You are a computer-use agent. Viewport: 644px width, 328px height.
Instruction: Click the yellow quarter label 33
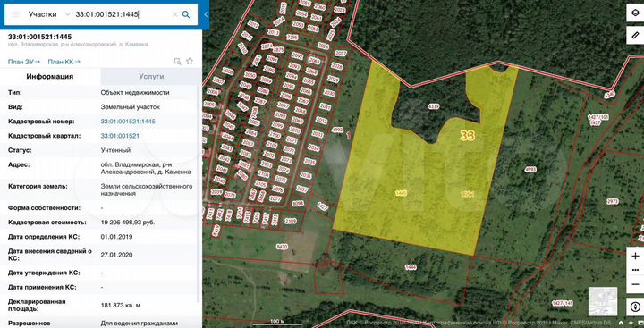(x=468, y=136)
